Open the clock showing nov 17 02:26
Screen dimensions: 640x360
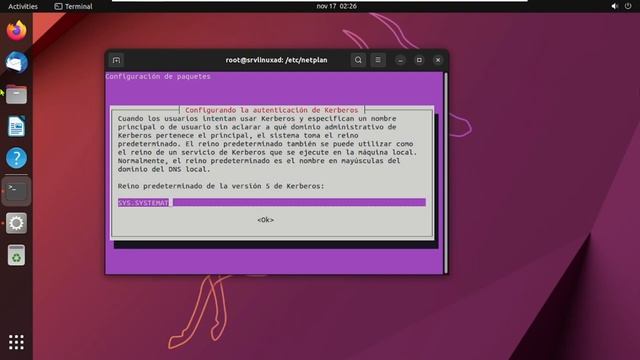click(336, 6)
